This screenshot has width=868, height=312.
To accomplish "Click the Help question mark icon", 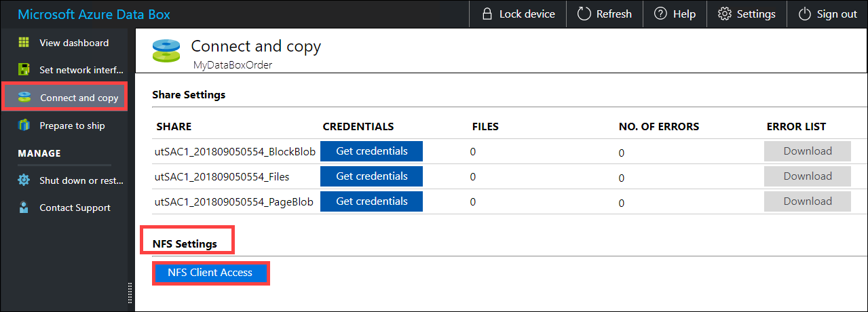I will [660, 14].
